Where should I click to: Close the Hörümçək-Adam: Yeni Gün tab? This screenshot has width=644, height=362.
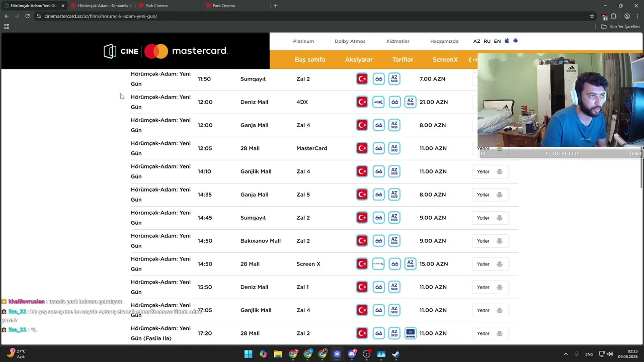pyautogui.click(x=63, y=6)
